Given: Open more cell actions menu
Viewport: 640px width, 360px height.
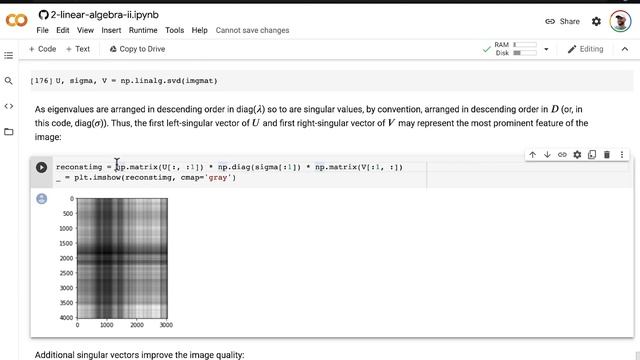Looking at the screenshot, I should point(622,155).
